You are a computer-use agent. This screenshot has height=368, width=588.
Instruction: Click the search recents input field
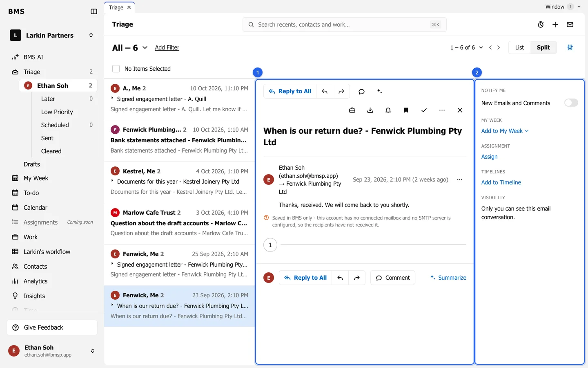[x=344, y=25]
